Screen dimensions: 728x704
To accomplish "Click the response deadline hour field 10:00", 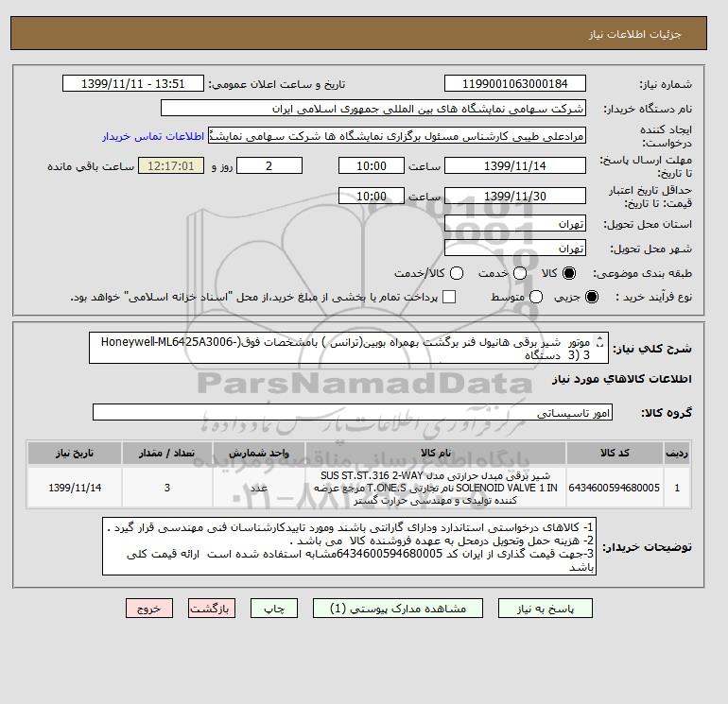I will (372, 165).
